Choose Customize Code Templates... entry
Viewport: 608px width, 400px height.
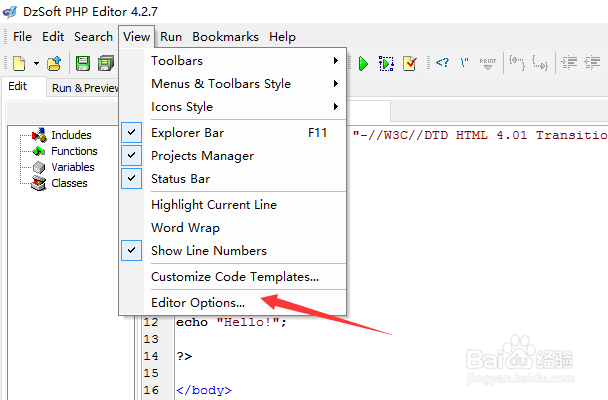point(233,277)
